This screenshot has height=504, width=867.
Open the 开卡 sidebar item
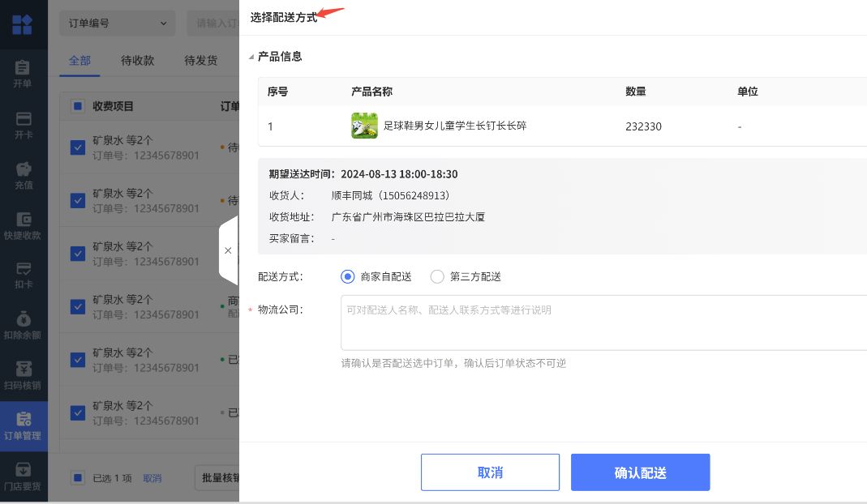pyautogui.click(x=23, y=126)
